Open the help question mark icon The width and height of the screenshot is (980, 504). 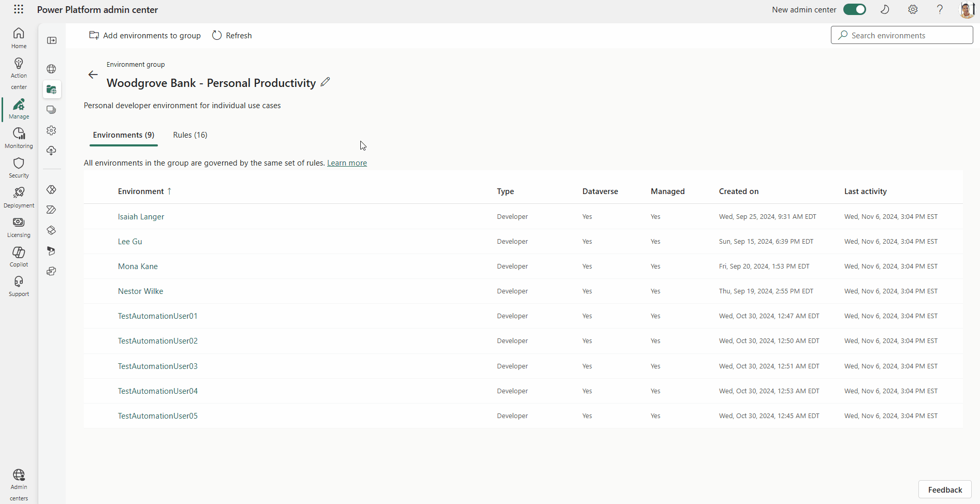point(940,9)
